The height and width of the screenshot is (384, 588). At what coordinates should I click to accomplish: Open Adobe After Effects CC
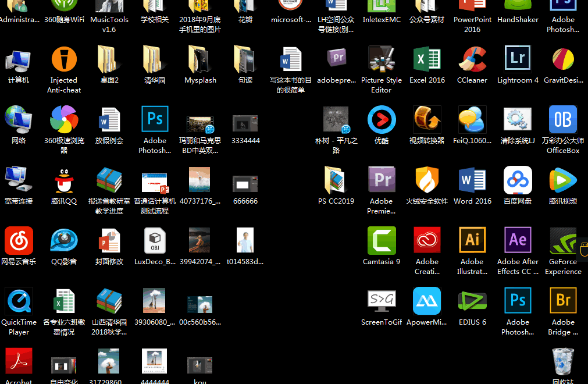tap(518, 240)
